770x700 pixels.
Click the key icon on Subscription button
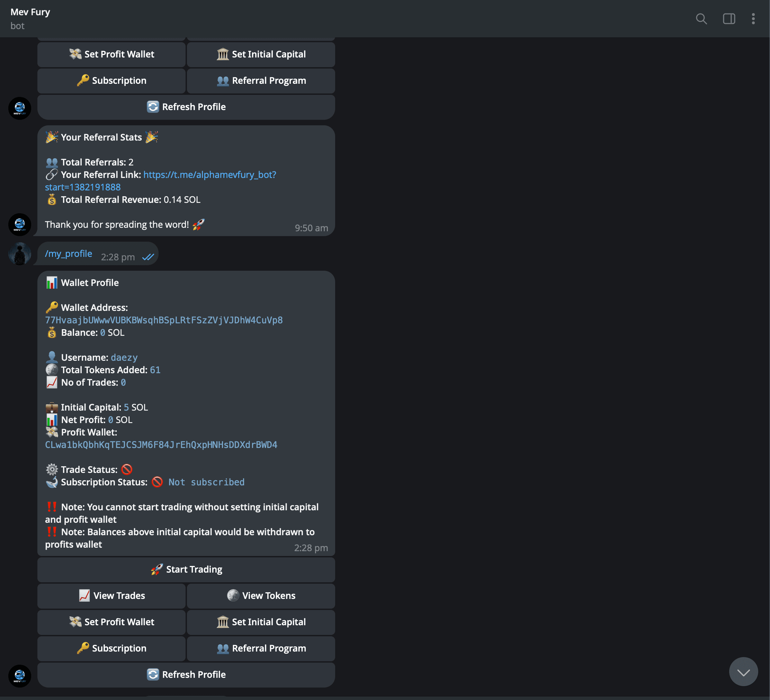[84, 648]
